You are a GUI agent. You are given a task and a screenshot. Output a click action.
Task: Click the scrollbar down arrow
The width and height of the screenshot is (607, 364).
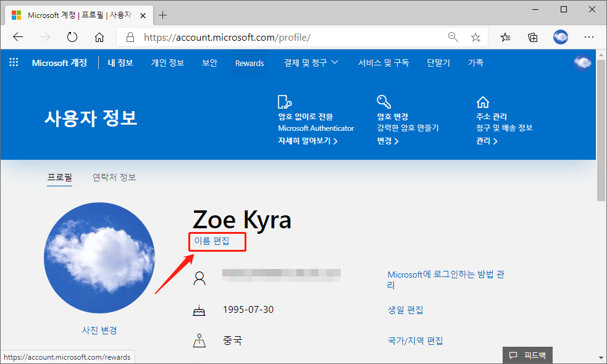pos(601,358)
